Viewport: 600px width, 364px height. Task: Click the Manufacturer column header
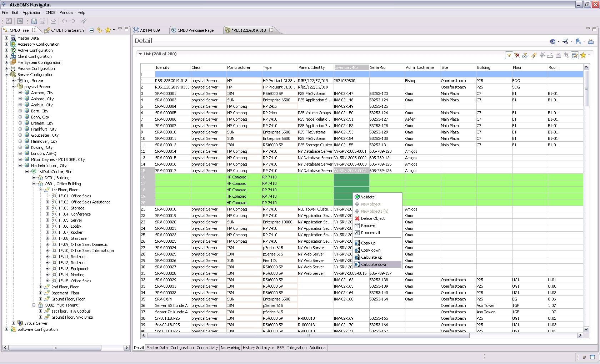(239, 67)
